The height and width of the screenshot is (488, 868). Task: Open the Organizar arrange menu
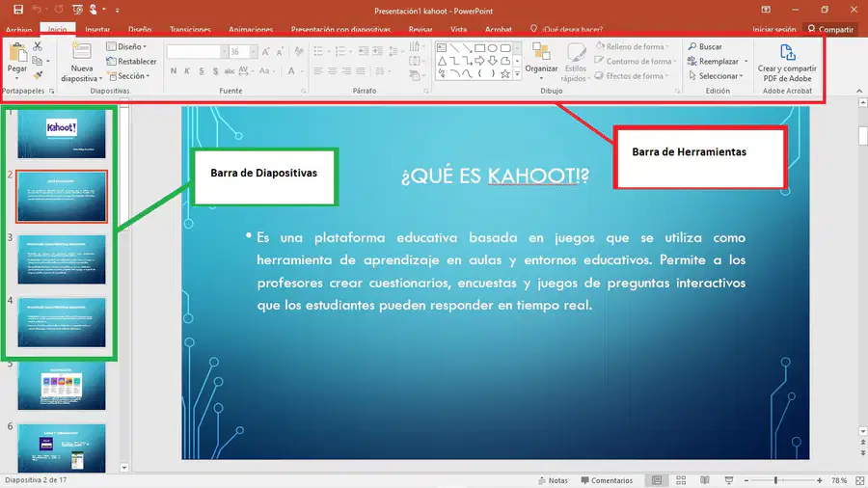tap(541, 61)
